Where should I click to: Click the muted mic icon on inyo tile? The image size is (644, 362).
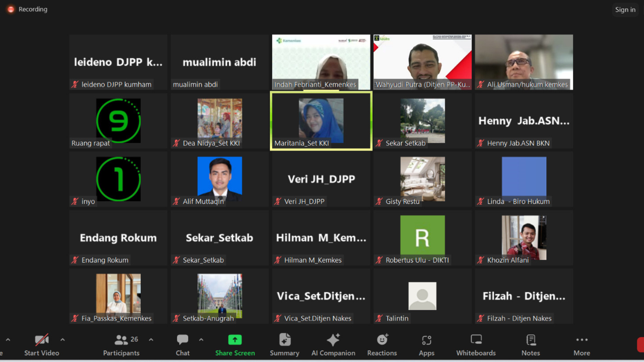pos(75,201)
